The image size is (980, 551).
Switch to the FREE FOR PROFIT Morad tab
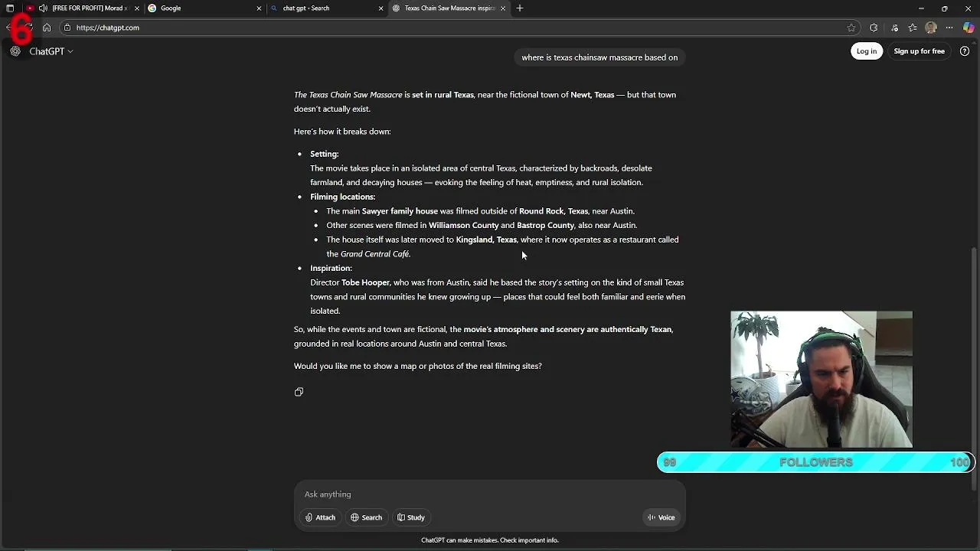tap(83, 8)
